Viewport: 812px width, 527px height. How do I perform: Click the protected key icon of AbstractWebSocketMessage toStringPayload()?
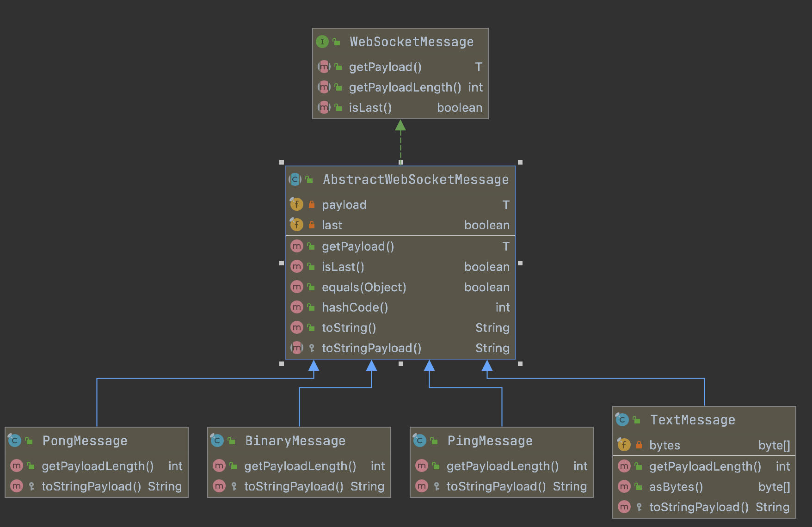(x=312, y=348)
